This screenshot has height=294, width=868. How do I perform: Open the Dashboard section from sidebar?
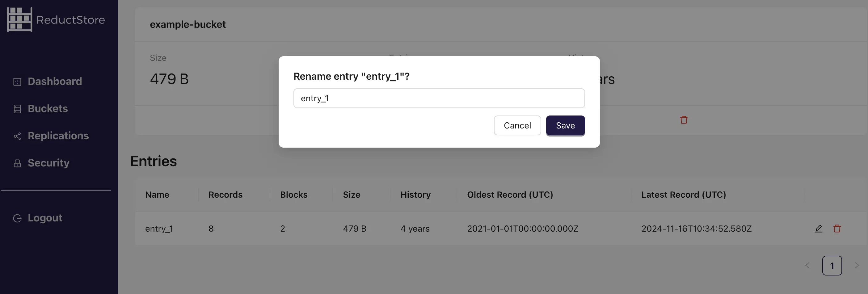(55, 81)
